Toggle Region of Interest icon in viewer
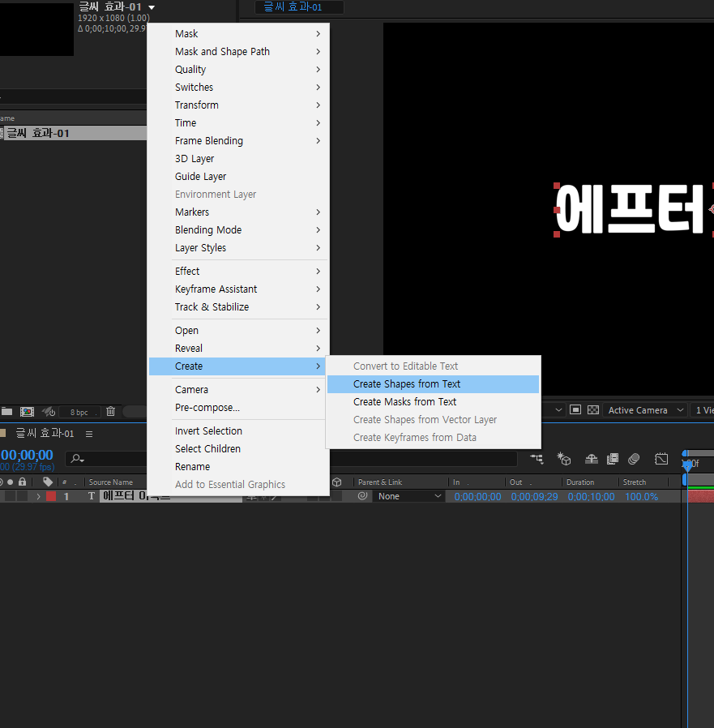This screenshot has width=714, height=728. click(575, 410)
